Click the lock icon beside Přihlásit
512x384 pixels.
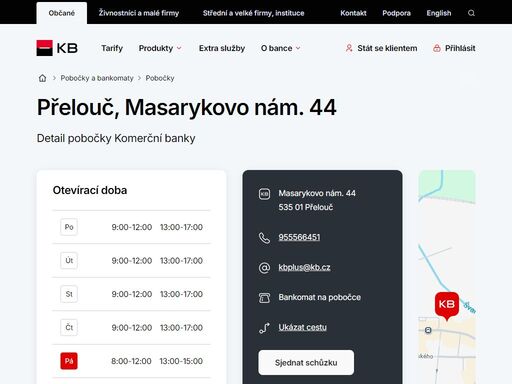coord(437,48)
